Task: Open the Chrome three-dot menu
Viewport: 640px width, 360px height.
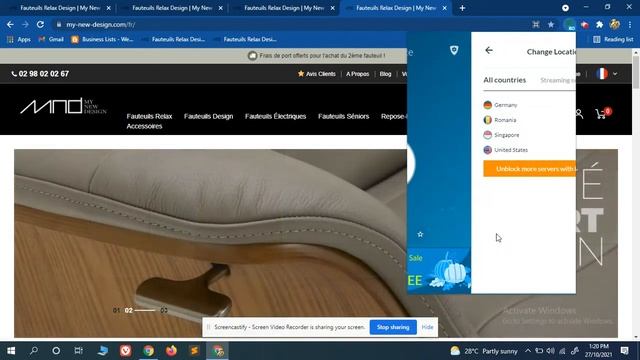Action: (x=630, y=24)
